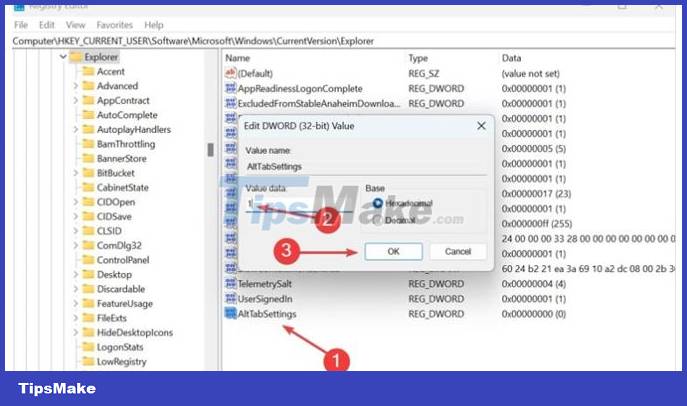Expand the AutoplayHandlers key chevron
The height and width of the screenshot is (406, 687).
pyautogui.click(x=75, y=129)
